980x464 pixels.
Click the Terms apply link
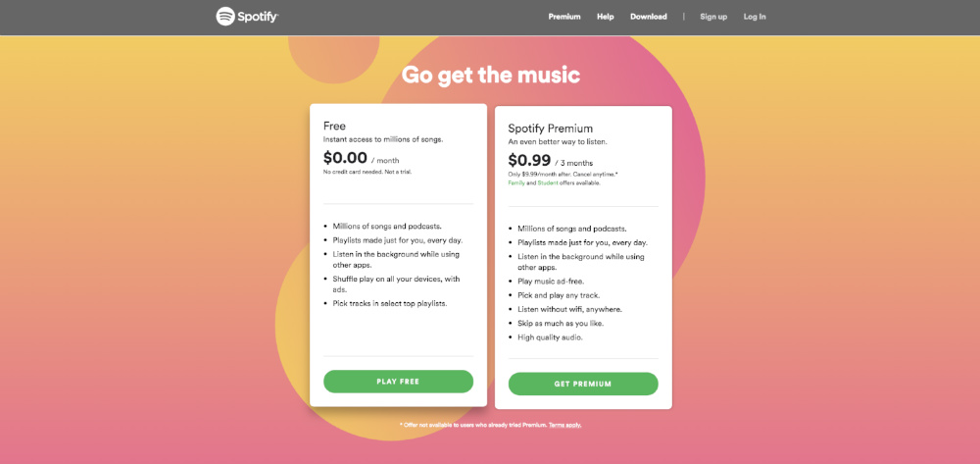click(x=564, y=425)
